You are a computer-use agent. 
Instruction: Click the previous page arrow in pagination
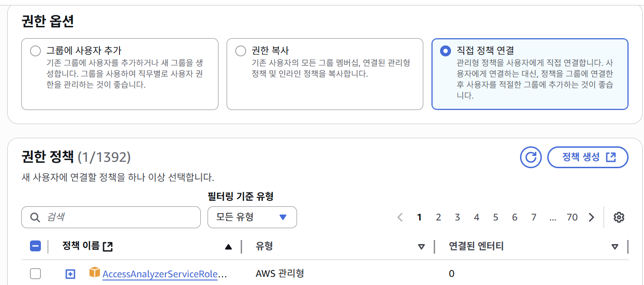pos(400,217)
